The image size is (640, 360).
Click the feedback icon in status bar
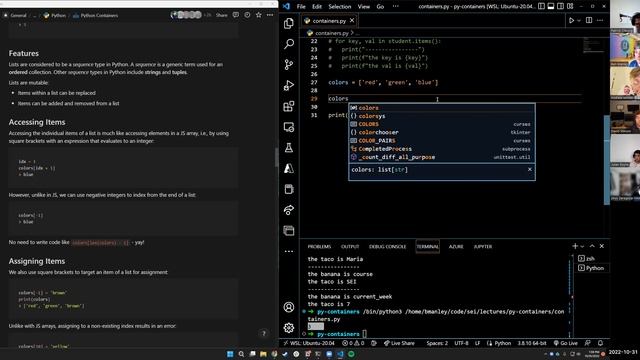click(x=587, y=343)
